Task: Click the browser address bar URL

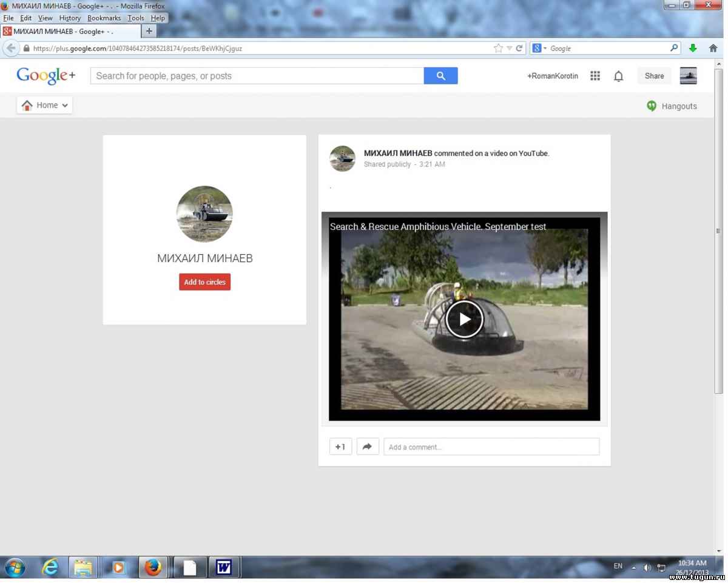Action: tap(138, 49)
